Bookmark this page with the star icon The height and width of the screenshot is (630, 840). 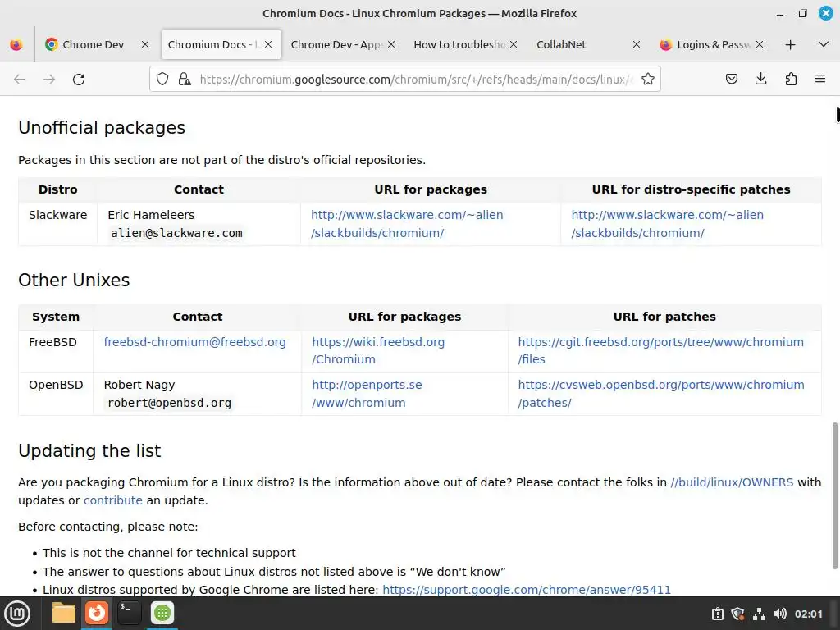coord(648,80)
